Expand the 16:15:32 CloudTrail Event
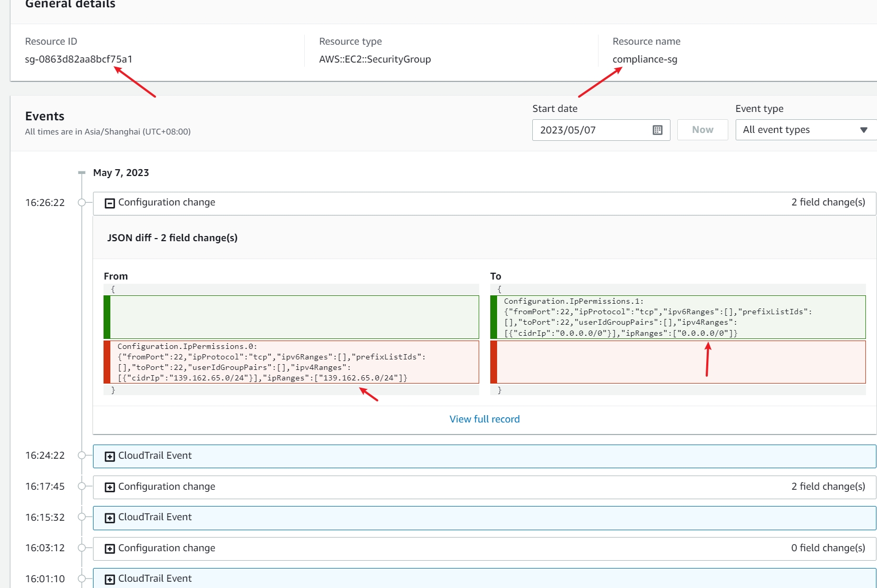Screen dimensions: 877x588 [x=110, y=518]
